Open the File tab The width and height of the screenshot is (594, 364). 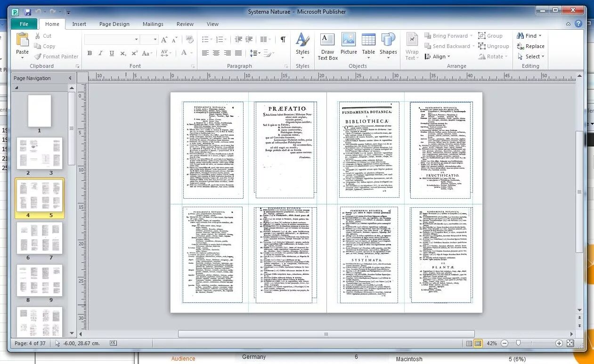[24, 24]
